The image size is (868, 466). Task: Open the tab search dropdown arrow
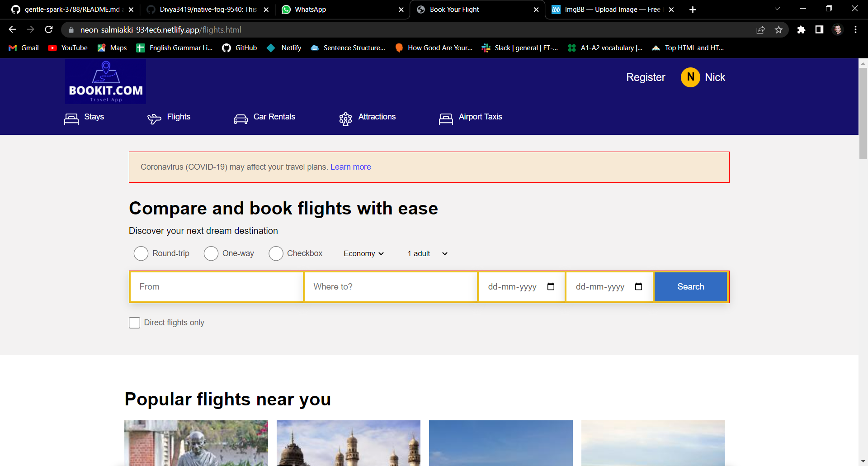[777, 9]
